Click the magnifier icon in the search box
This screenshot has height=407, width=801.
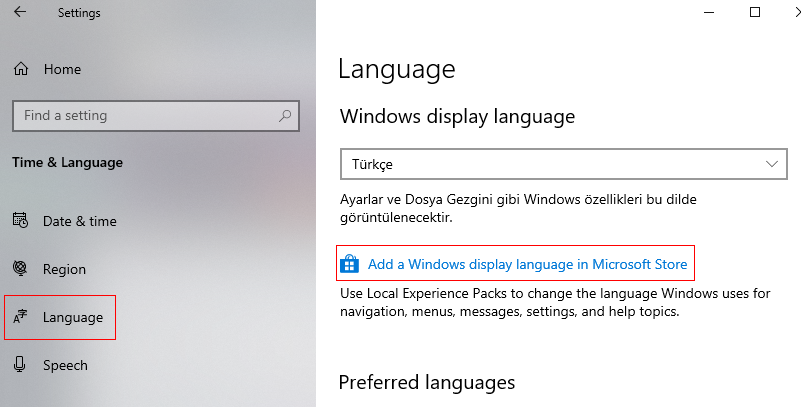[x=285, y=115]
